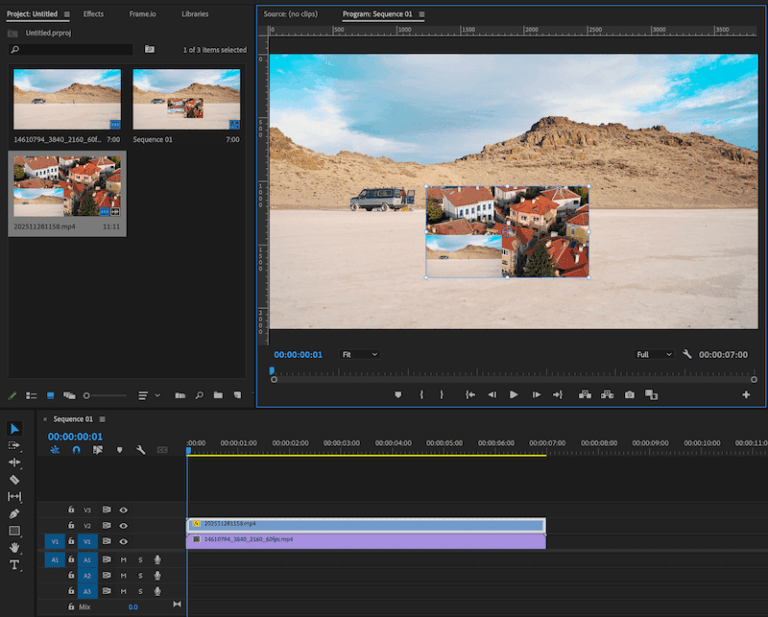Toggle project writable pencil icon

coord(12,395)
